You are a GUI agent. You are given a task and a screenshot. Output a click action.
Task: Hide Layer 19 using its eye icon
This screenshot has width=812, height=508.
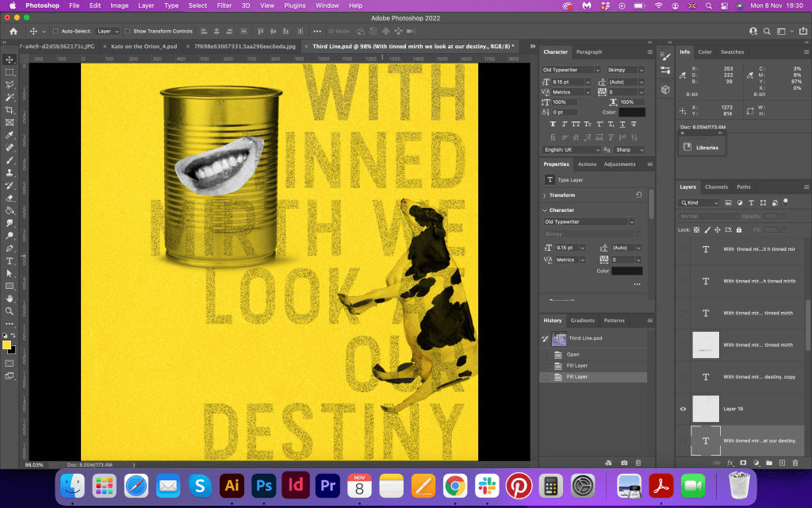683,409
